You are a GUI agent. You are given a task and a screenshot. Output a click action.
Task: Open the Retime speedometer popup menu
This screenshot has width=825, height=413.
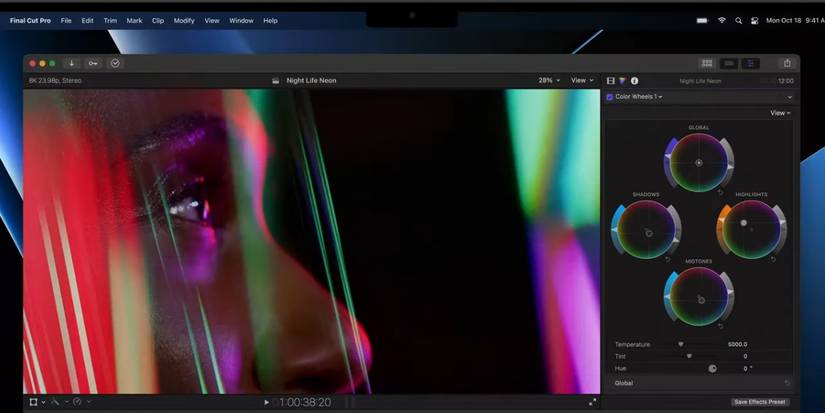point(81,402)
